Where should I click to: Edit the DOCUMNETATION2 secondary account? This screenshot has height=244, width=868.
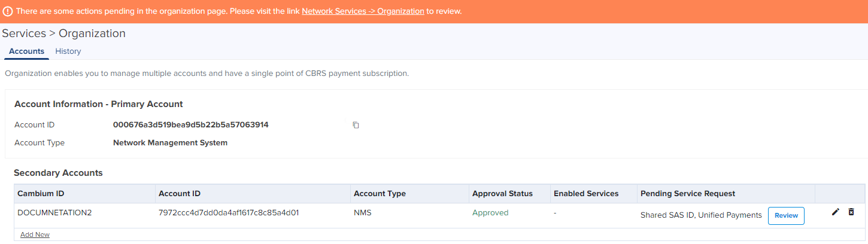click(836, 212)
